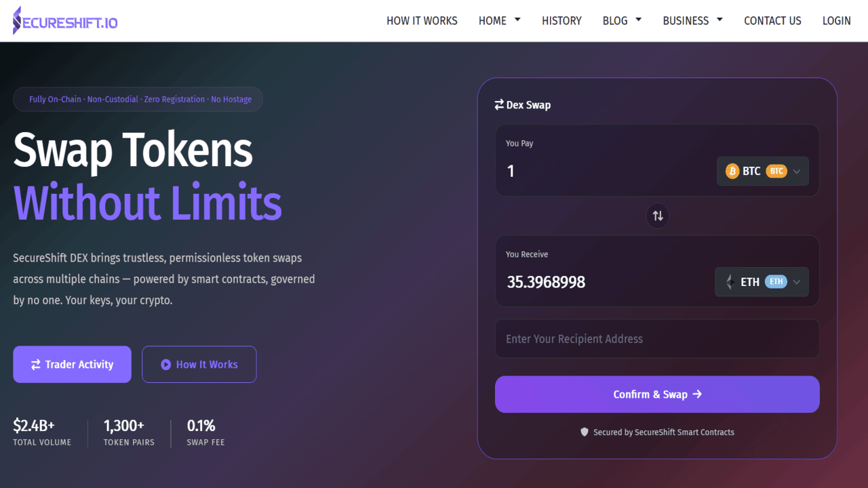The width and height of the screenshot is (868, 488).
Task: Open the BTC pay token dropdown
Action: click(x=763, y=171)
